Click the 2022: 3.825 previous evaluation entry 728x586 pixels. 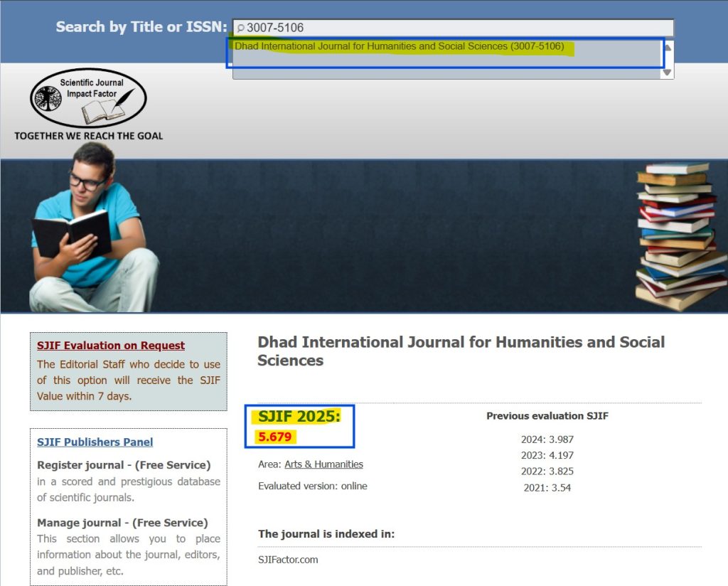[x=547, y=472]
